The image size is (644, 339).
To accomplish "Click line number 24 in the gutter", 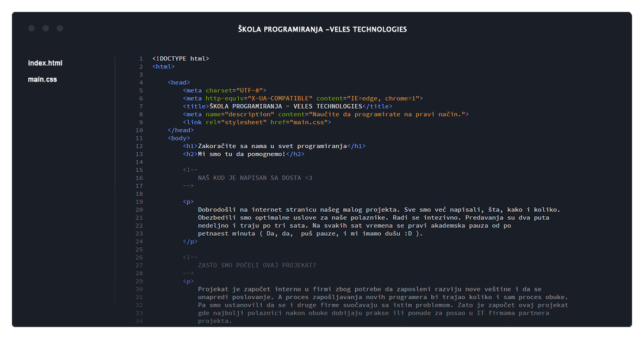I will [139, 242].
